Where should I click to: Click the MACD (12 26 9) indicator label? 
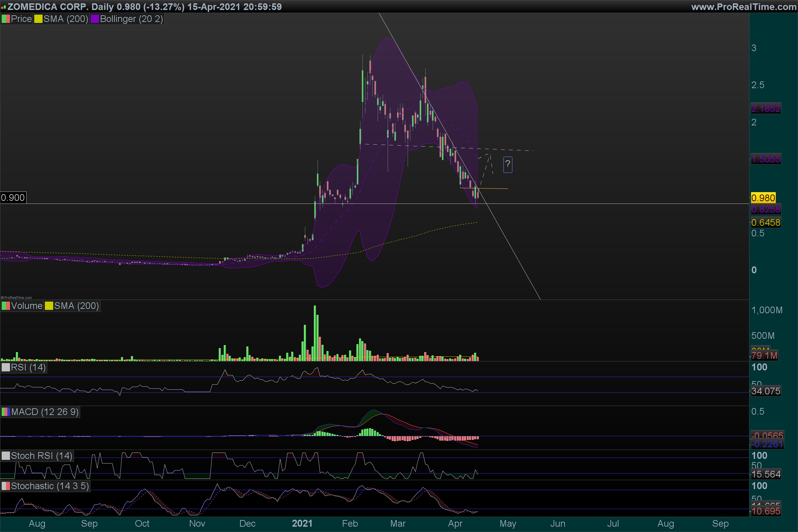(45, 412)
